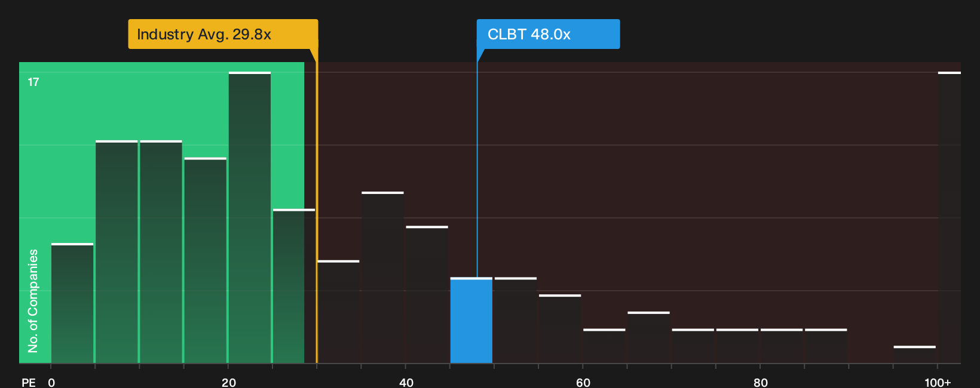Viewport: 980px width, 388px height.
Task: Click the dark bar for PE 30-35
Action: click(338, 312)
